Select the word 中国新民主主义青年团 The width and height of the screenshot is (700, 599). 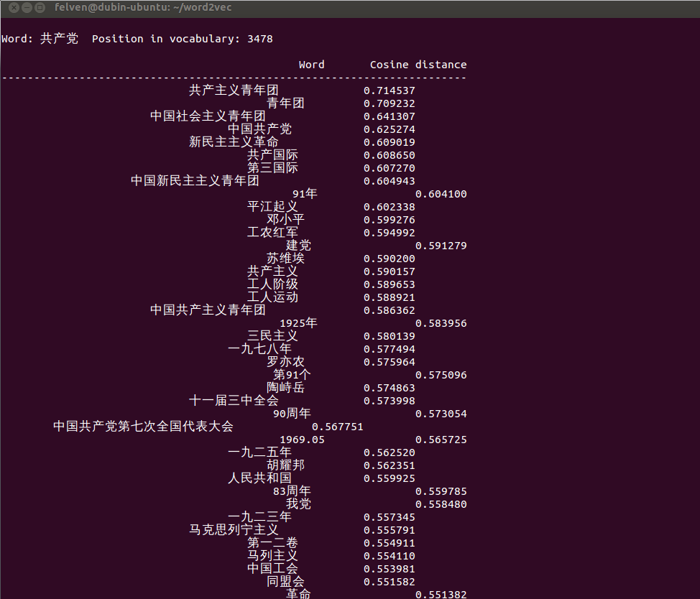[x=195, y=181]
